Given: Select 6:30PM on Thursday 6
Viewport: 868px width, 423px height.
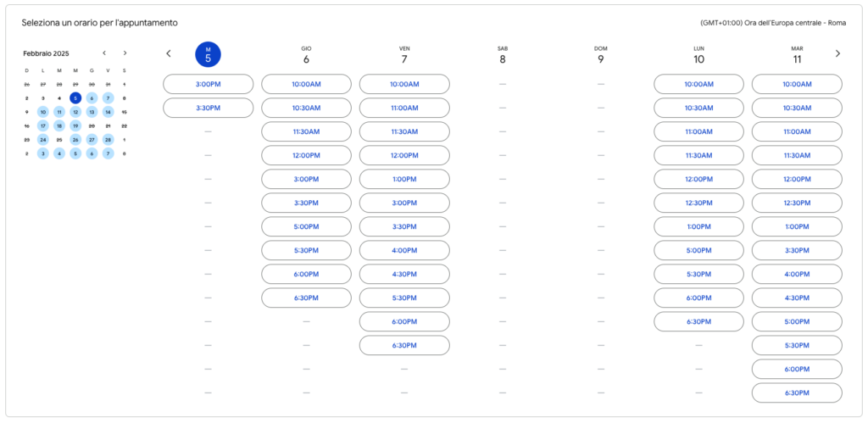Looking at the screenshot, I should [306, 298].
